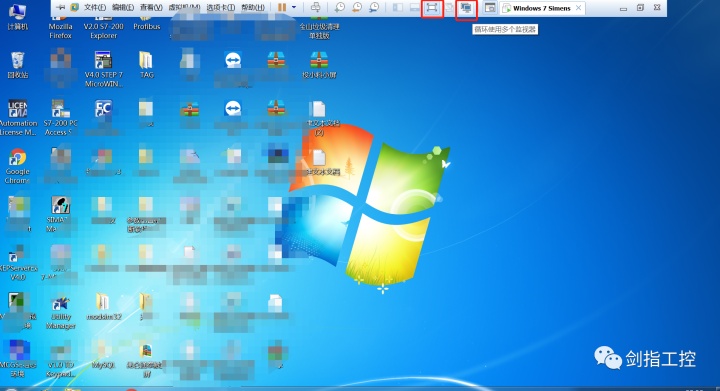
Task: Toggle the library sidebar view
Action: click(x=398, y=8)
